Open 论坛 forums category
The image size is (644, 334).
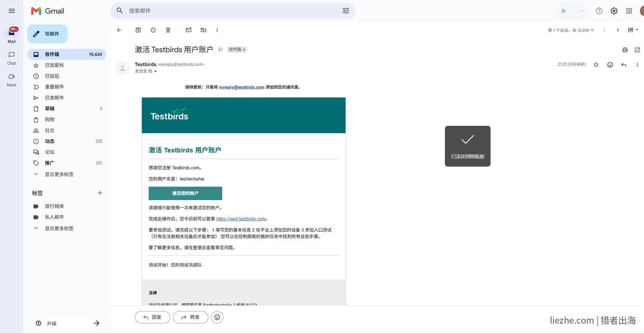coord(67,152)
